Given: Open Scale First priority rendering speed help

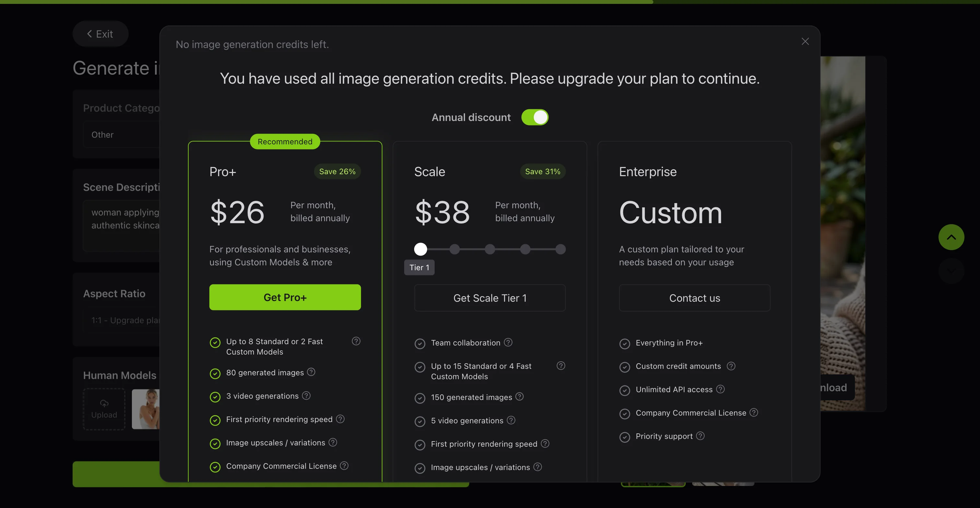Looking at the screenshot, I should [545, 443].
